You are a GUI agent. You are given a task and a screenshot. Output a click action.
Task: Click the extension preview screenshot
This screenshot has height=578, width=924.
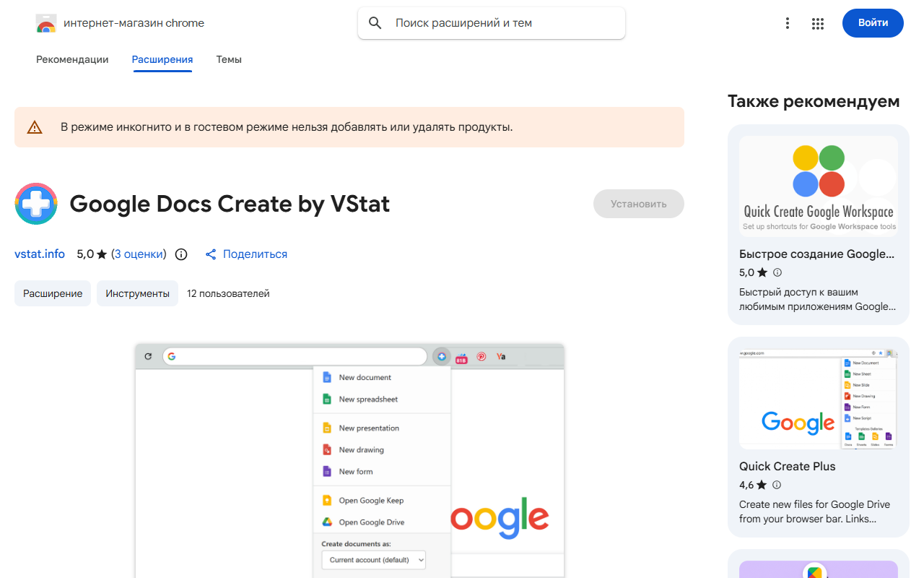point(349,460)
